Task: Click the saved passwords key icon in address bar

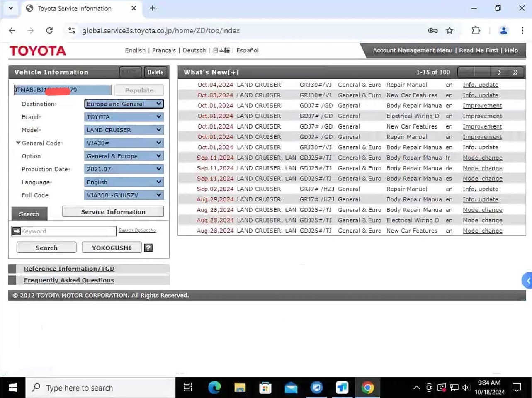Action: (432, 31)
